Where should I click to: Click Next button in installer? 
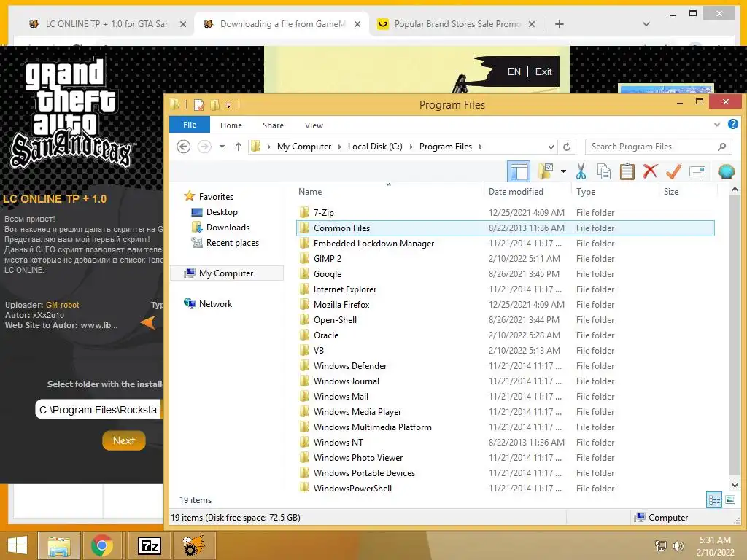[x=124, y=440]
